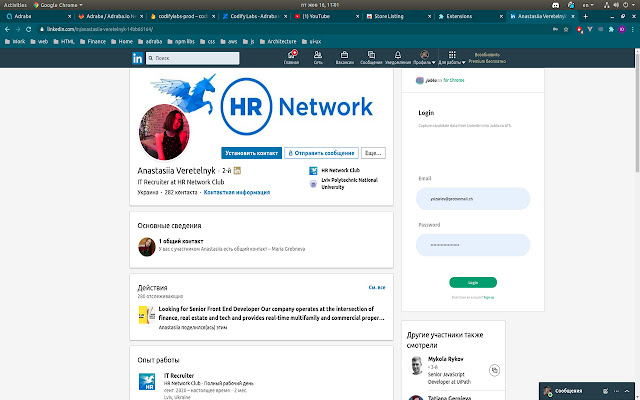This screenshot has height=400, width=640.
Task: Click the extension logo in the Chrome panel
Action: click(x=420, y=80)
